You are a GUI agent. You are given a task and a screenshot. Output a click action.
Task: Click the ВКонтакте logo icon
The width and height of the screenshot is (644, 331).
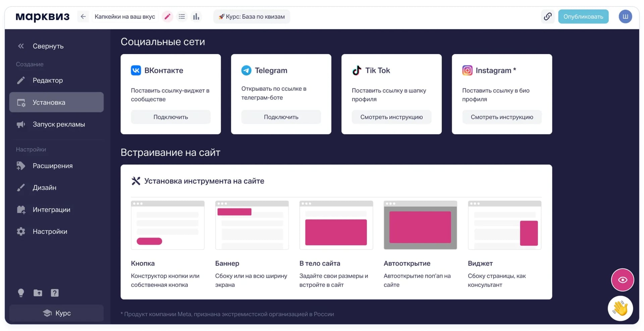pos(136,70)
